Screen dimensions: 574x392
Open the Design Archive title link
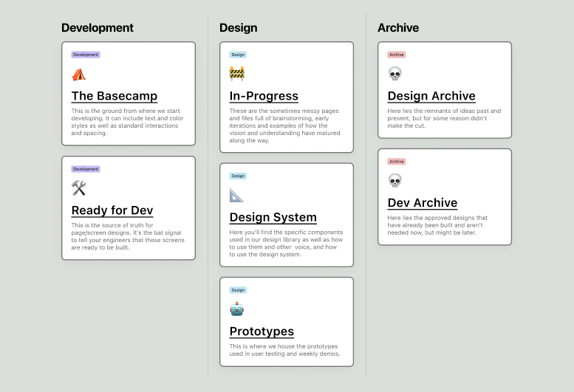point(431,96)
